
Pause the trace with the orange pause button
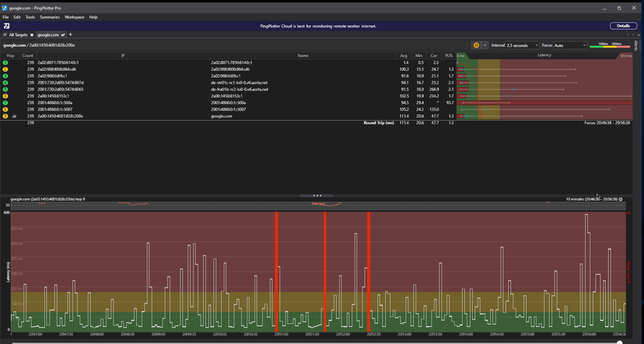pyautogui.click(x=476, y=46)
